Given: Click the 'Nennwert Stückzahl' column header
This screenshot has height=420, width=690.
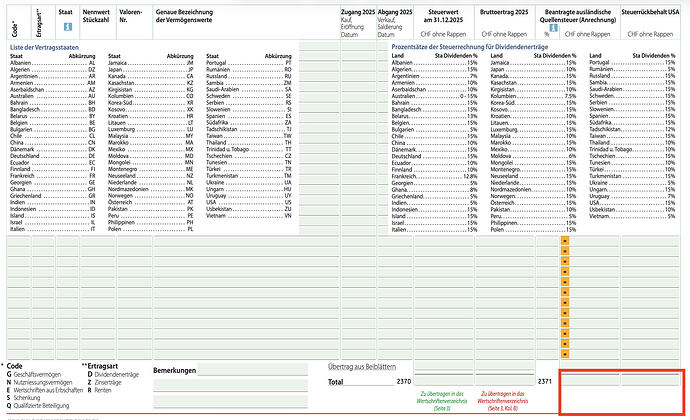Looking at the screenshot, I should point(96,16).
